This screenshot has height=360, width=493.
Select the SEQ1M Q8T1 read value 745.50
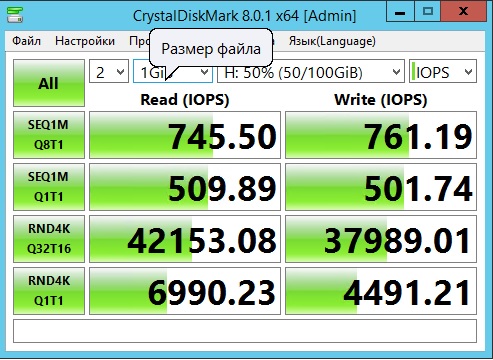[x=185, y=135]
